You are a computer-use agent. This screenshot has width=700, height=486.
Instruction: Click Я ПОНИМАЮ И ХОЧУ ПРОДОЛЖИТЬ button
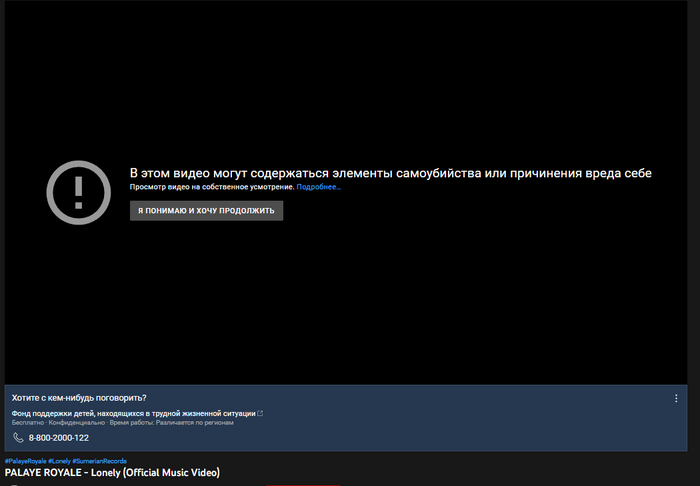[x=206, y=211]
